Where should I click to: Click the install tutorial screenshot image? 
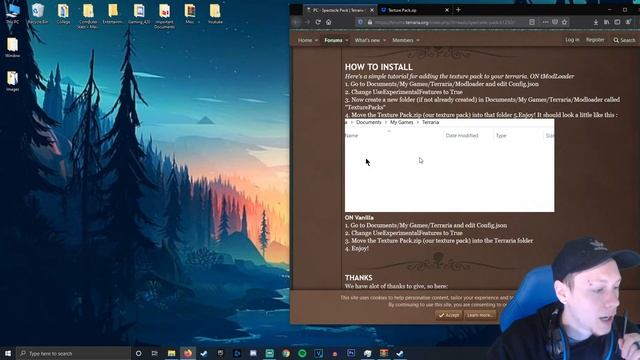[449, 165]
